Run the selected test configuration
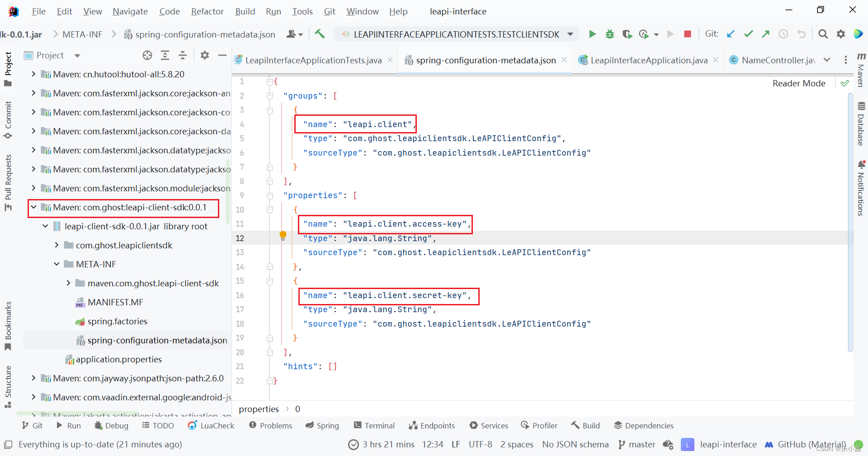This screenshot has width=868, height=456. coord(592,34)
